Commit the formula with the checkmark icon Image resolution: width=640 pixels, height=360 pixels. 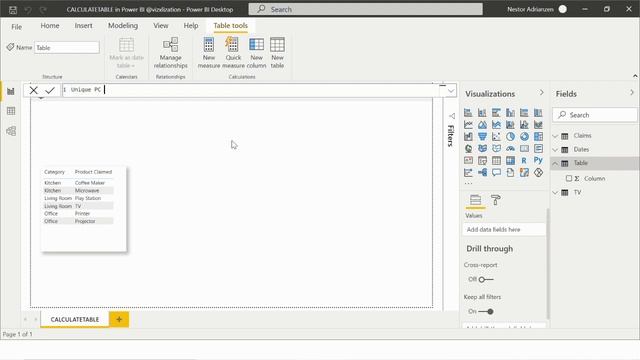point(50,90)
